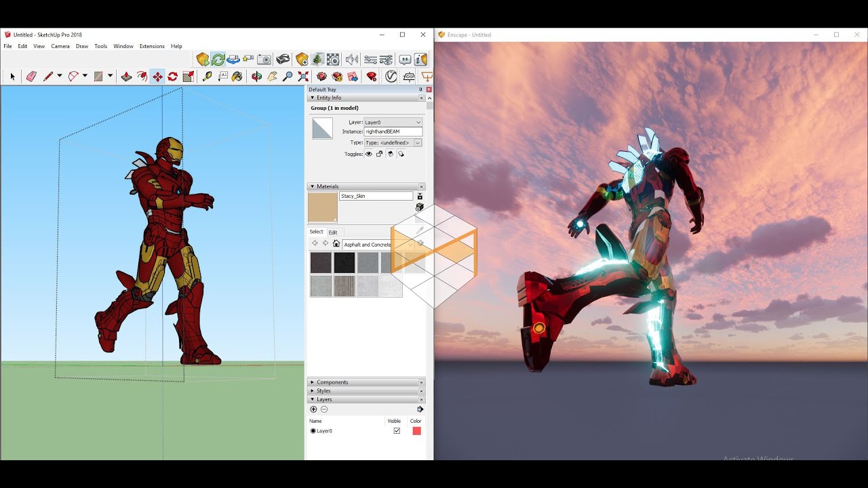Start Enscape render button

tap(202, 60)
